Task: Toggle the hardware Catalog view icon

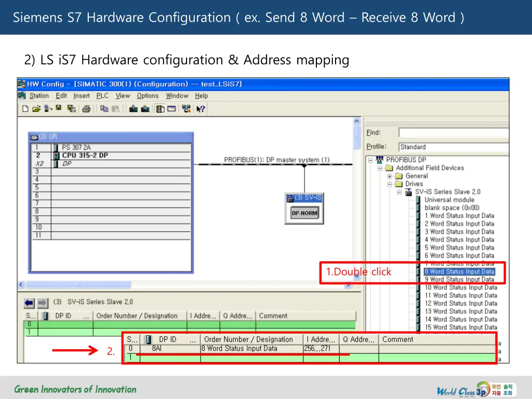Action: point(160,109)
